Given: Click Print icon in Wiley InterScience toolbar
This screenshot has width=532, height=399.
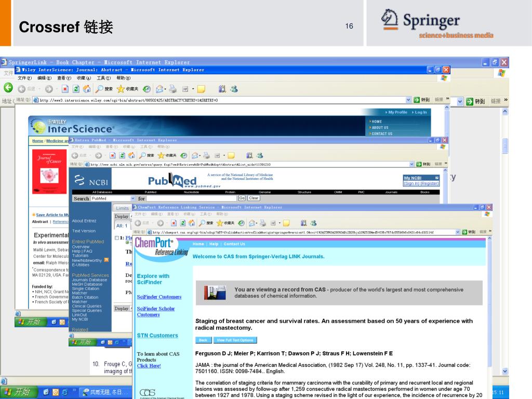Looking at the screenshot, I should tap(173, 89).
